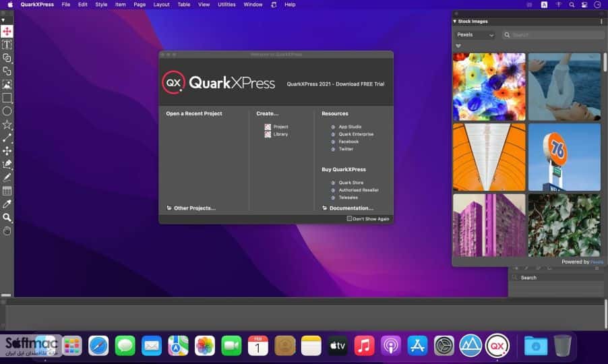
Task: Tick the Don't Show Again checkbox
Action: (x=349, y=218)
